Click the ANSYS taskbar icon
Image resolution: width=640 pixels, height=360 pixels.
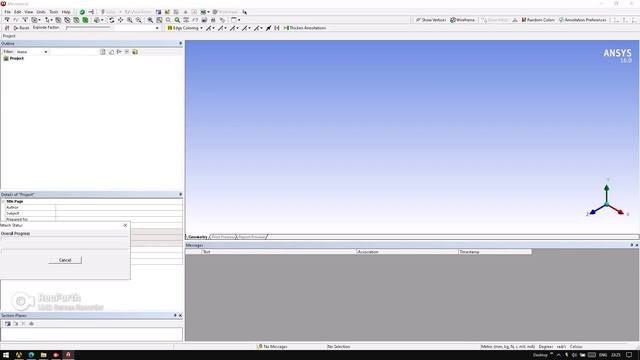68,355
